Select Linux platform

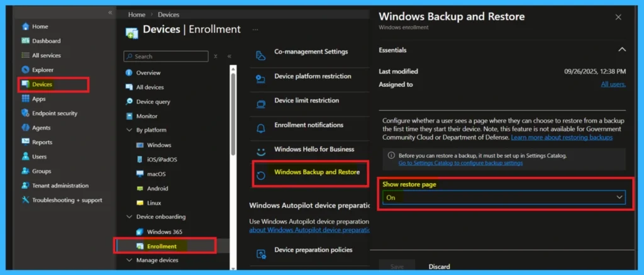click(154, 203)
